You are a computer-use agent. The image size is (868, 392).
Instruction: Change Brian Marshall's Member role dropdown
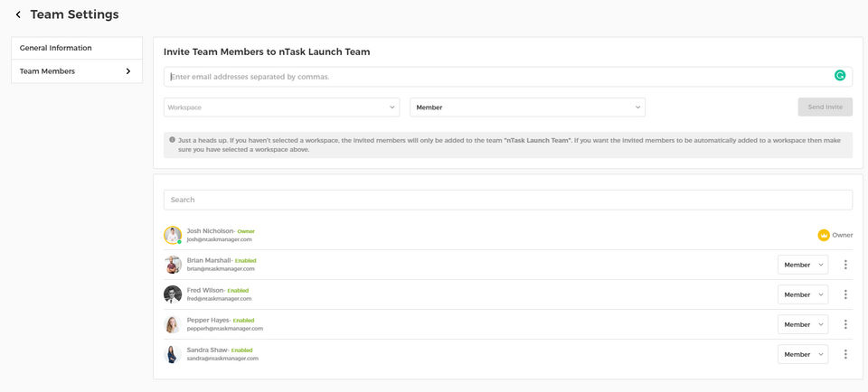click(803, 265)
